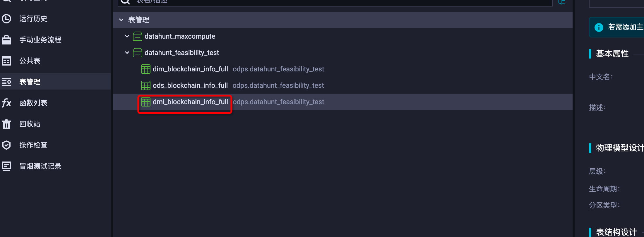
Task: Open 表管理 in the left sidebar
Action: point(30,82)
